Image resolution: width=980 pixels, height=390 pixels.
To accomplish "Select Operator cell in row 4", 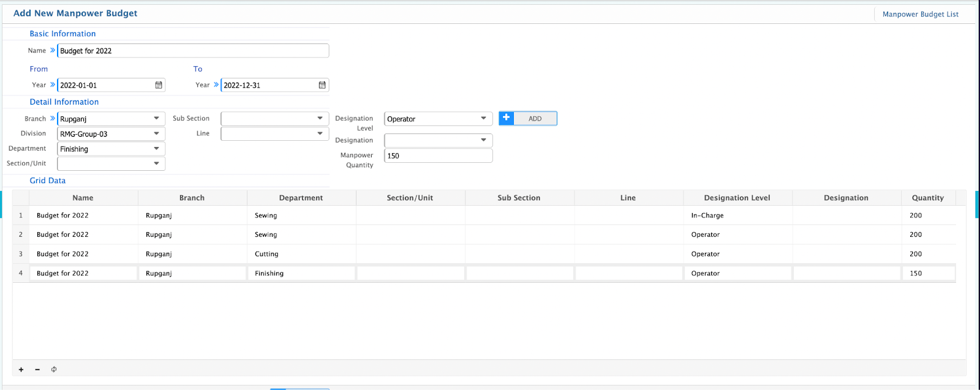I will pos(737,273).
